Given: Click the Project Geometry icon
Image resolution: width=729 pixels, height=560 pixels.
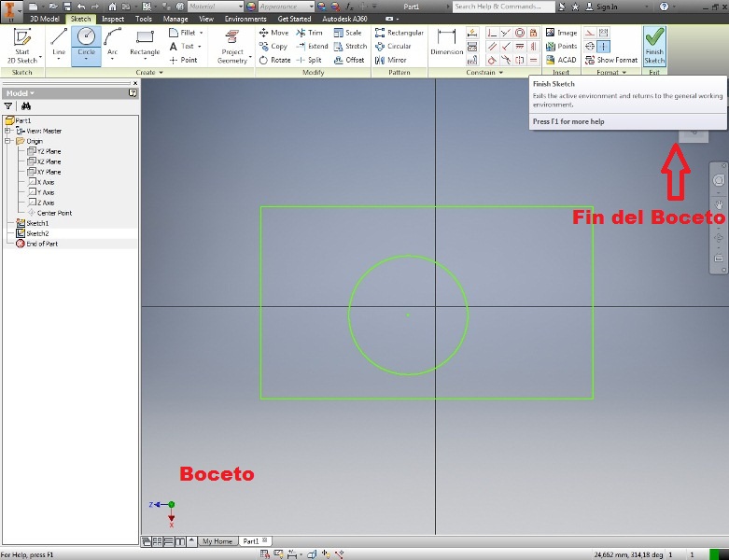Looking at the screenshot, I should tap(231, 36).
